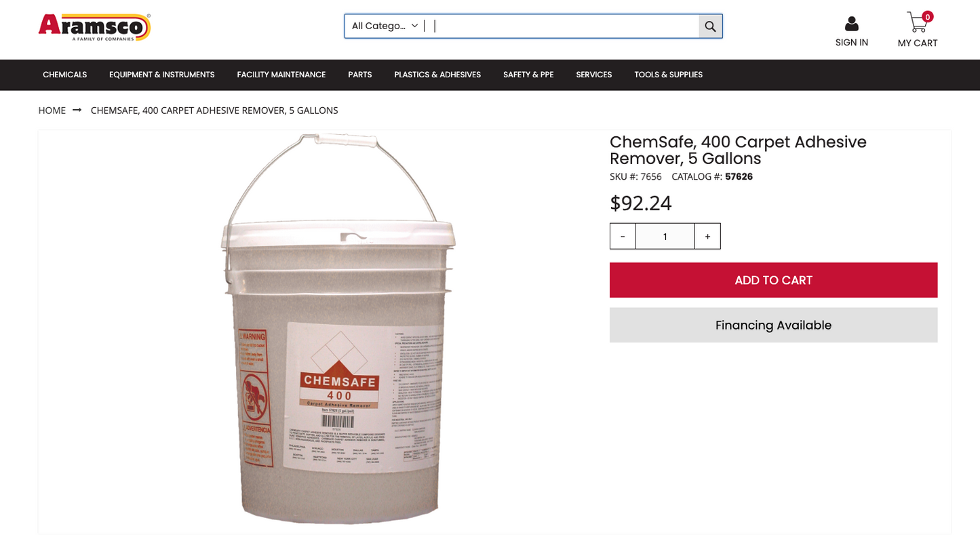Decrease quantity with minus button
This screenshot has height=535, width=980.
[x=623, y=236]
